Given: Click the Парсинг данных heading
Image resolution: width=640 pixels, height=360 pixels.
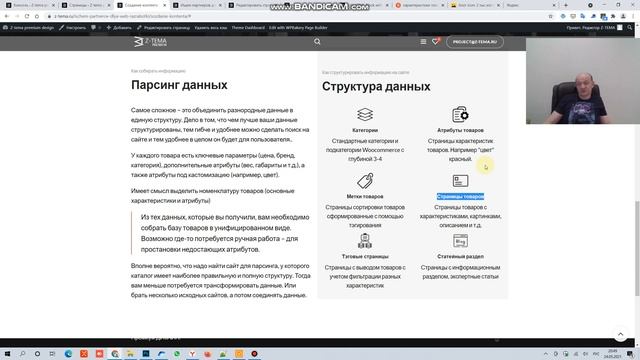Looking at the screenshot, I should (x=179, y=85).
